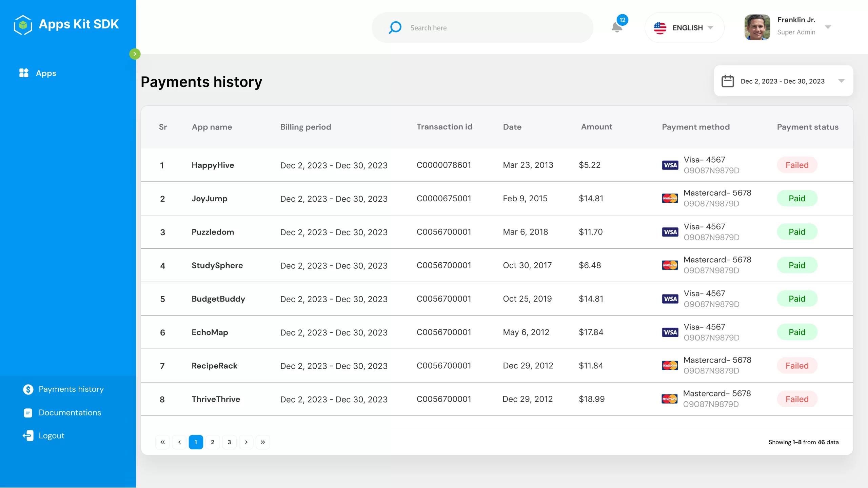Click the $18.99 amount cell
Screen dimensions: 868x488
tap(592, 399)
